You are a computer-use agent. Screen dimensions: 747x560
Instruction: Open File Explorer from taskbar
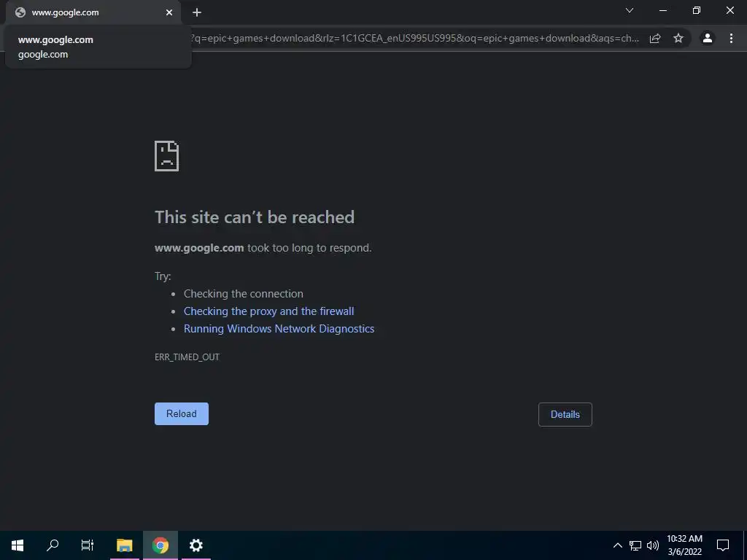pyautogui.click(x=124, y=545)
